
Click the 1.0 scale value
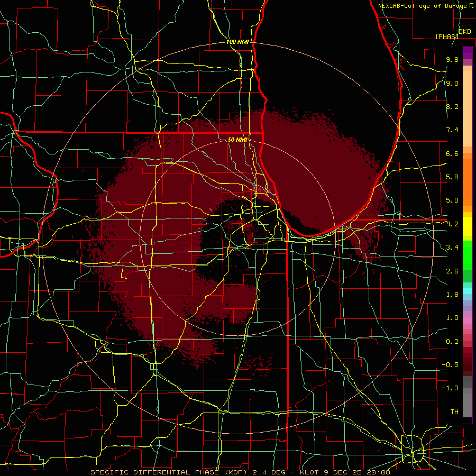pos(452,318)
